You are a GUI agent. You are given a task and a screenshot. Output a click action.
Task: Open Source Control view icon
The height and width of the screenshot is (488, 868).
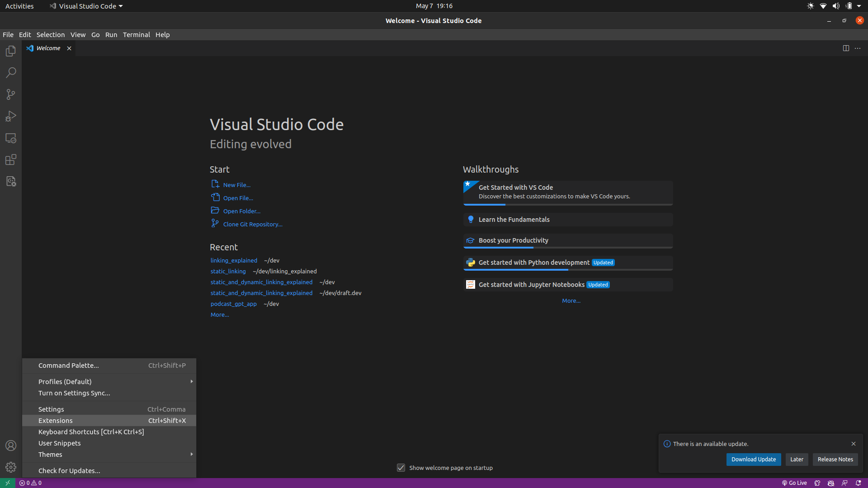click(11, 94)
